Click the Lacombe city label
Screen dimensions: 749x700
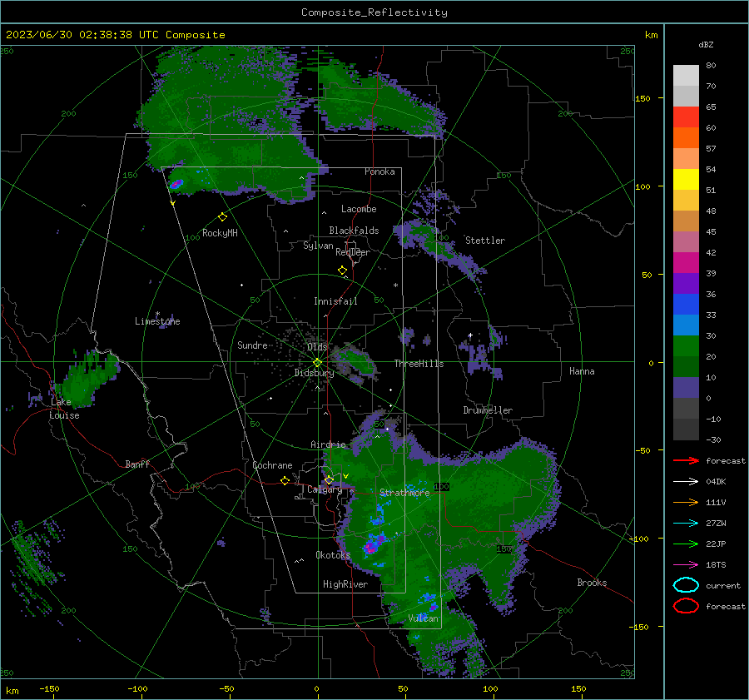pyautogui.click(x=359, y=209)
